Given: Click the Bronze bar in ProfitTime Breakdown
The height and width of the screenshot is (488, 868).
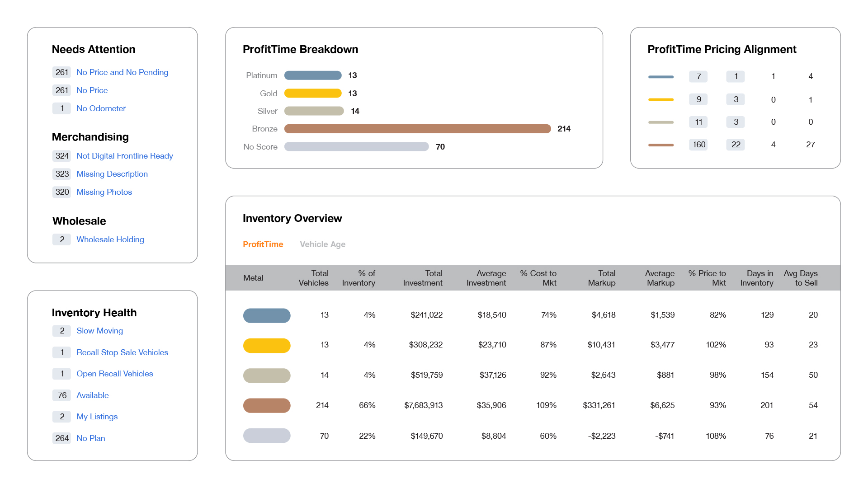Looking at the screenshot, I should 417,129.
